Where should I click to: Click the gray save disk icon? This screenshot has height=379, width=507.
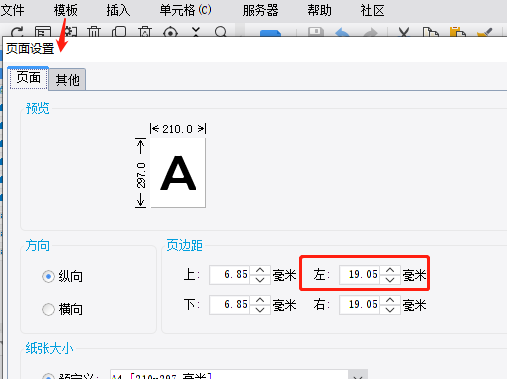(x=315, y=32)
